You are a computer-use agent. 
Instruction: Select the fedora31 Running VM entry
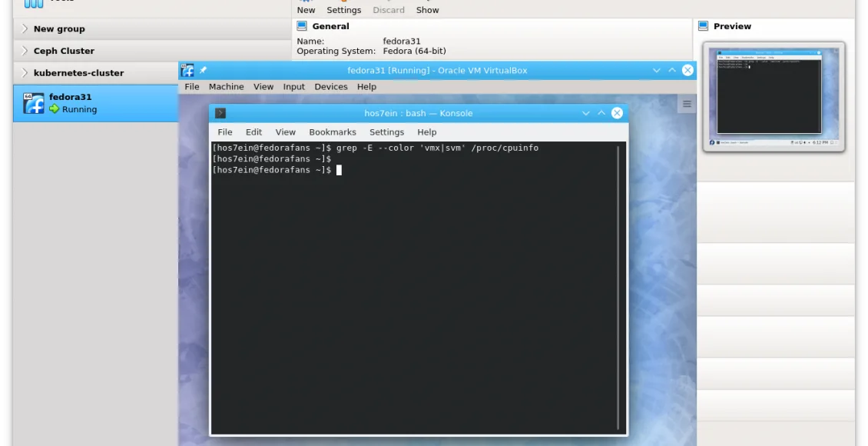96,103
